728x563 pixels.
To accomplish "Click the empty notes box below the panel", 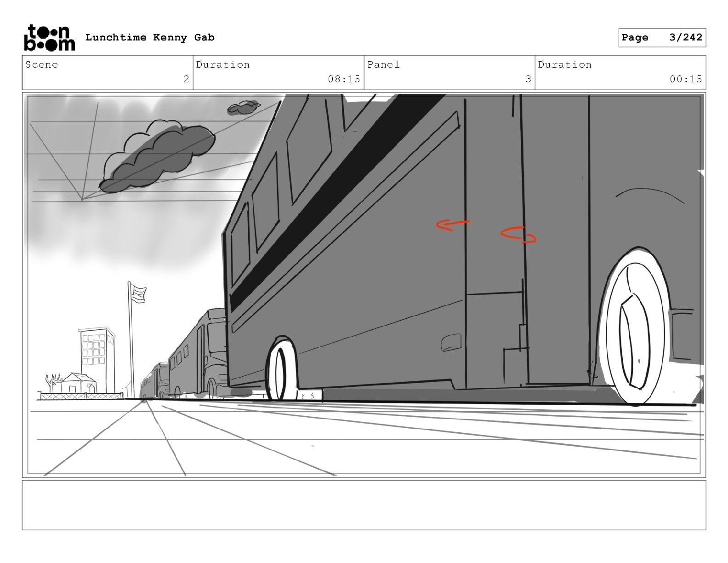I will tap(364, 505).
